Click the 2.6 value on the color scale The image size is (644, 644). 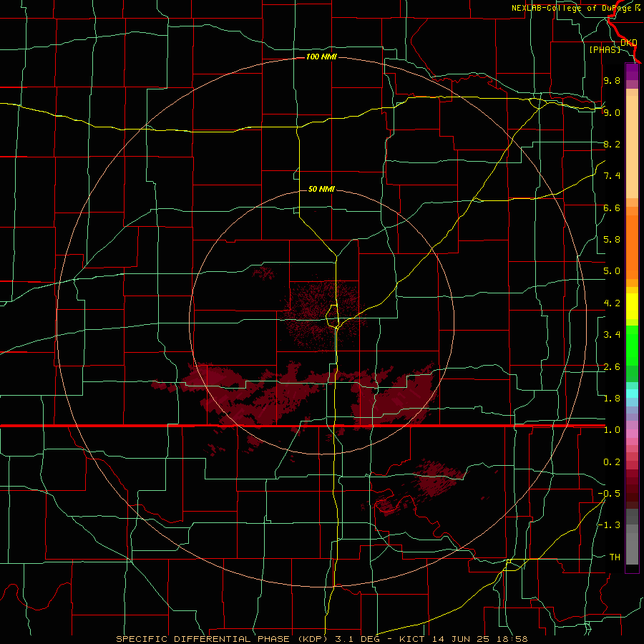[612, 367]
